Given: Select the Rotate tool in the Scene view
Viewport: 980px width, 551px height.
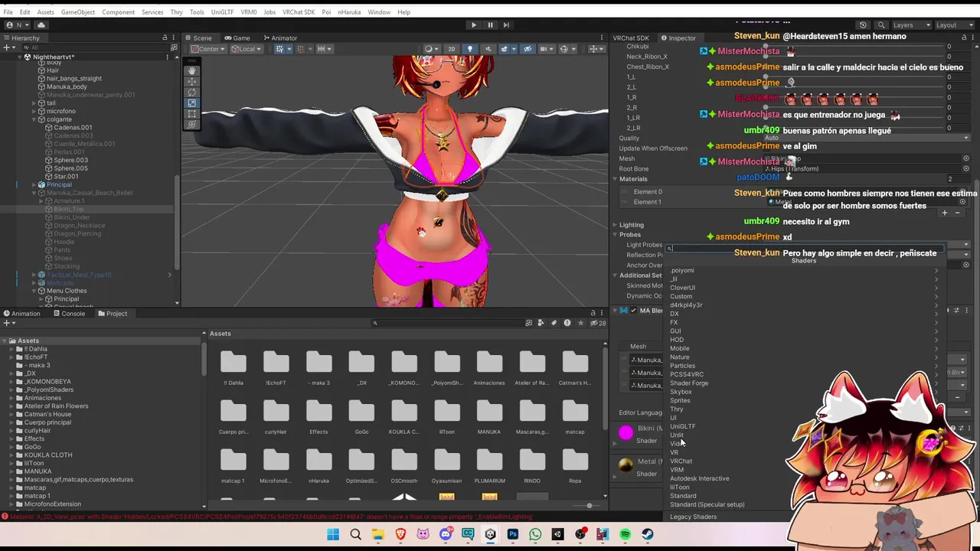Looking at the screenshot, I should pos(191,92).
